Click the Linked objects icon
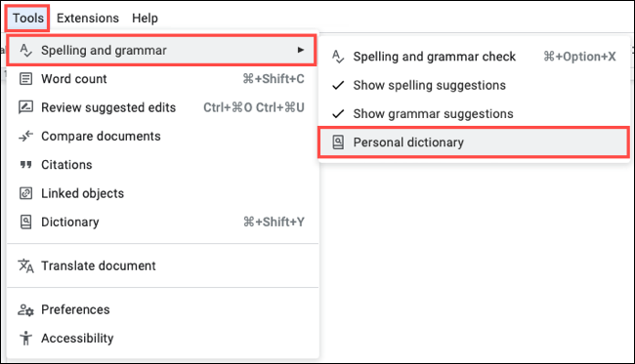The image size is (635, 364). [26, 193]
